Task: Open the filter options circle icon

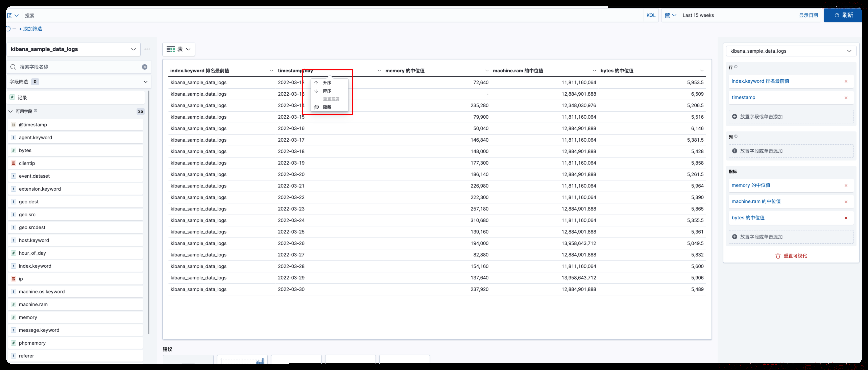Action: pos(8,29)
